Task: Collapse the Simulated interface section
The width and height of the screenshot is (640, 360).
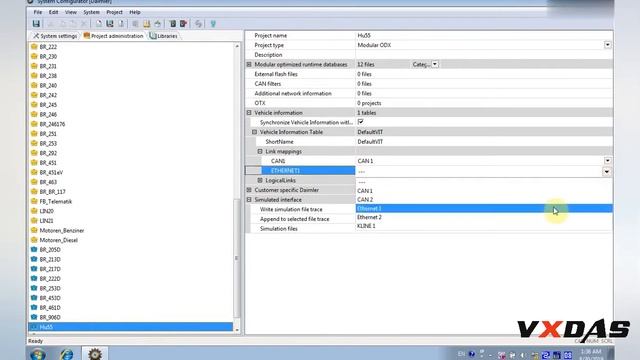Action: [249, 200]
